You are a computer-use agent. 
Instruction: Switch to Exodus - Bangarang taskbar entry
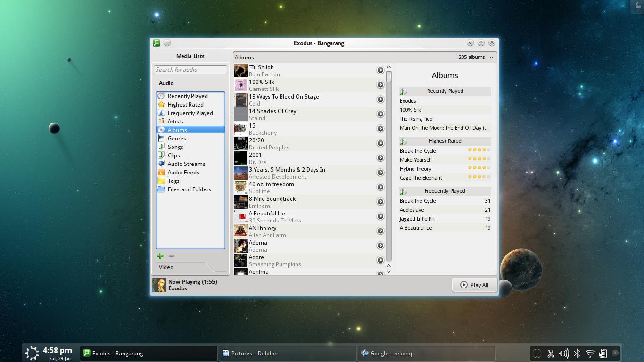pos(149,354)
